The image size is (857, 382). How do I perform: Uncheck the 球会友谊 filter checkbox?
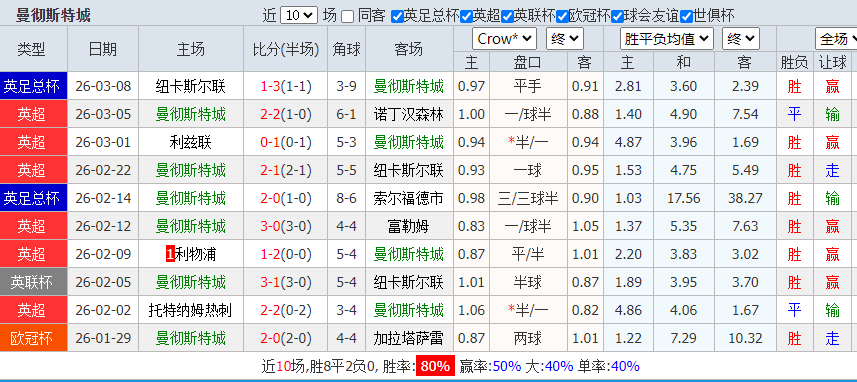pyautogui.click(x=618, y=16)
